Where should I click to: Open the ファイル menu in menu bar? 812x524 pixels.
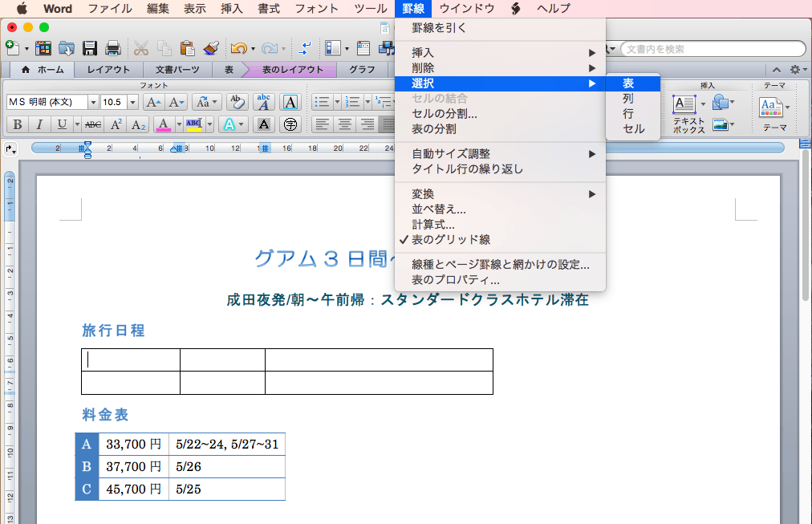(110, 8)
